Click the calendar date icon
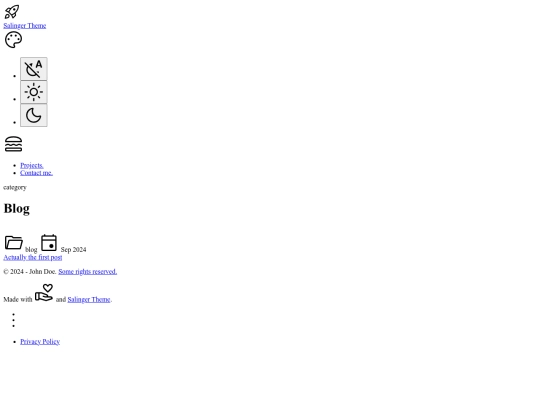This screenshot has height=405, width=540. [x=49, y=242]
